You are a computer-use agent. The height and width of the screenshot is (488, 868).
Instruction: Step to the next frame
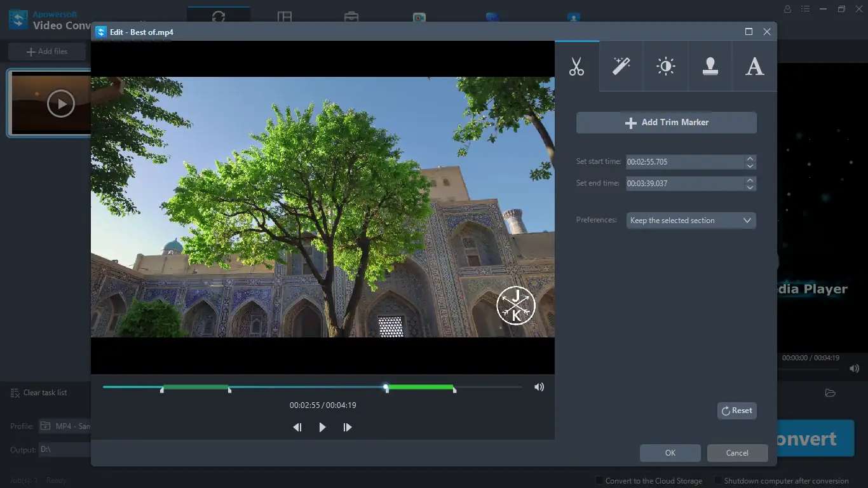tap(348, 428)
